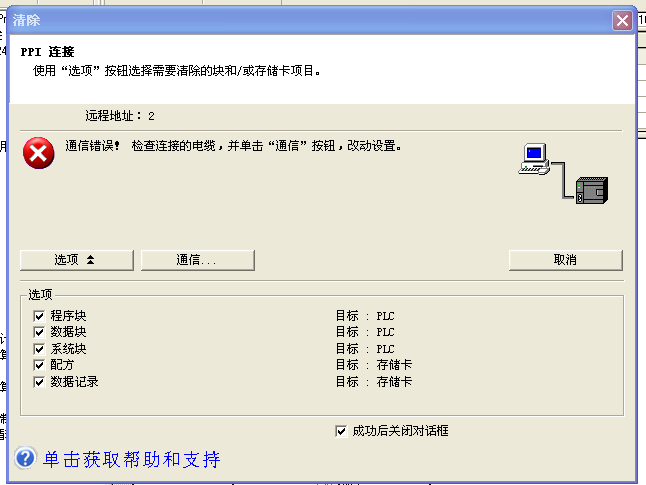Viewport: 646px width, 485px height.
Task: Click the blue help question mark icon
Action: click(x=25, y=459)
